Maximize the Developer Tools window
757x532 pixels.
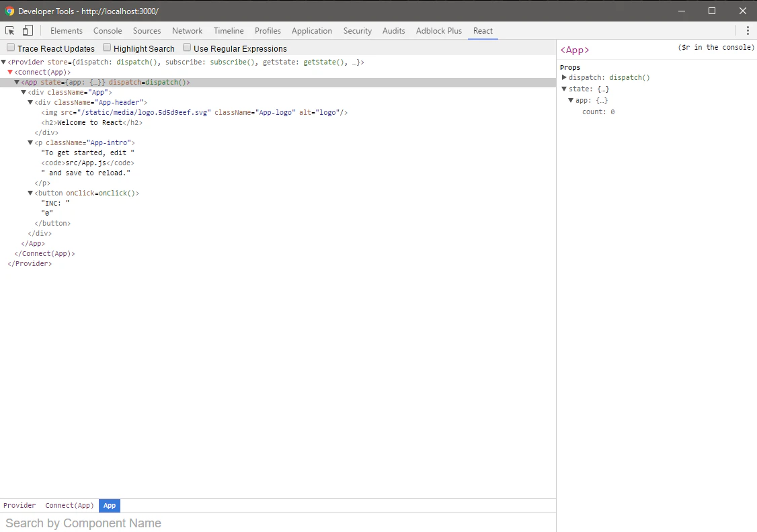(711, 11)
